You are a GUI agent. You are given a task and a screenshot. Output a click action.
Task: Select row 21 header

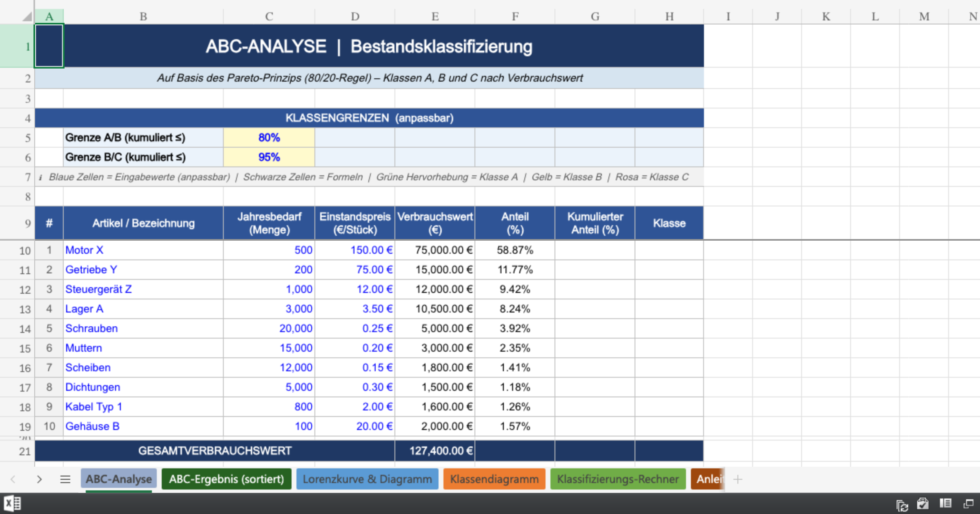17,451
